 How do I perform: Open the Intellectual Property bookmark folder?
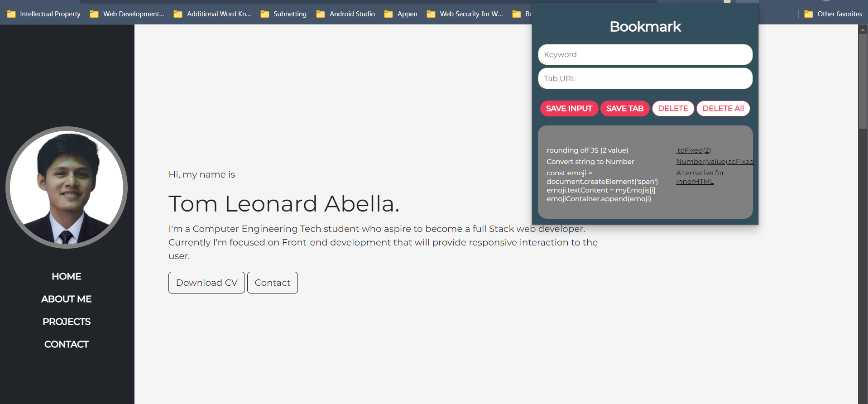point(44,14)
